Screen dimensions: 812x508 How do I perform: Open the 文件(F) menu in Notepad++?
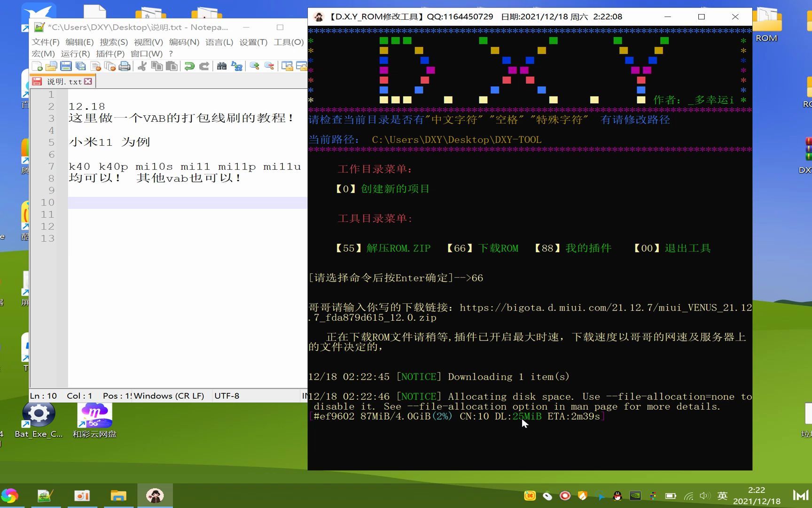tap(46, 42)
